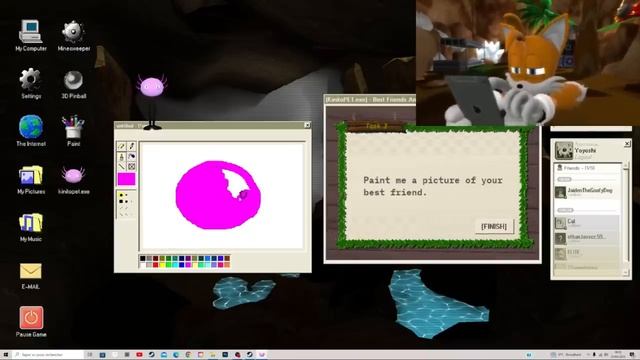Viewport: 640px width, 360px height.
Task: Click the Pause Game power icon
Action: tap(31, 322)
